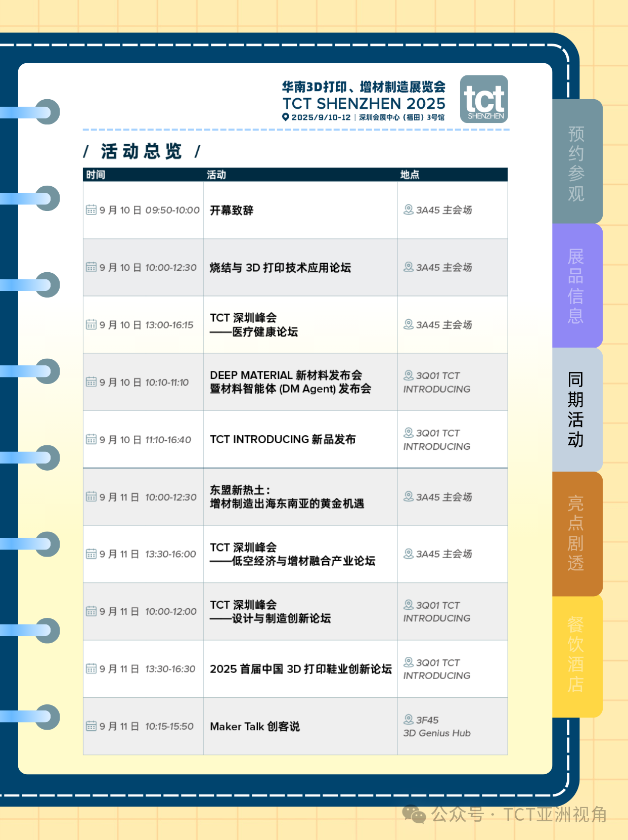Click calendar icon beside 10:15-15:50
Screen dimensions: 628x840
(91, 726)
